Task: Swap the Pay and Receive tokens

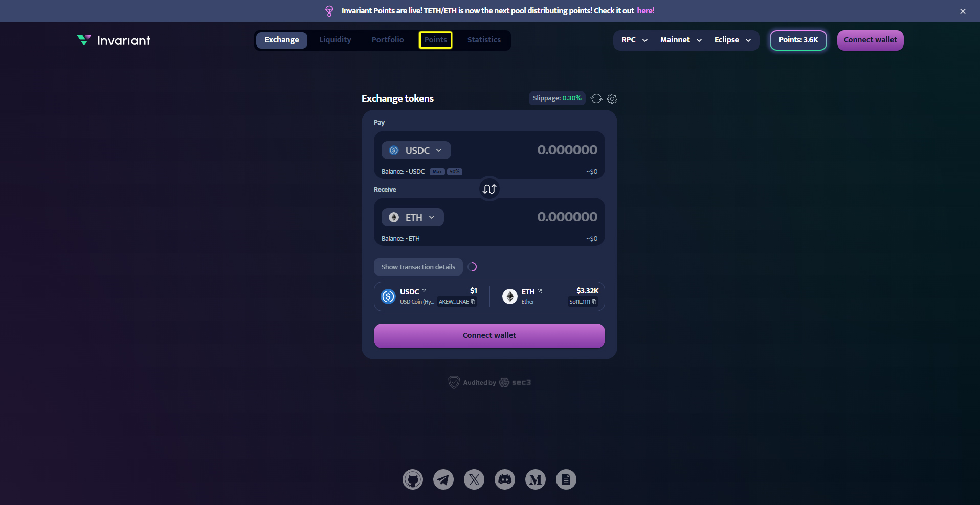Action: (489, 189)
